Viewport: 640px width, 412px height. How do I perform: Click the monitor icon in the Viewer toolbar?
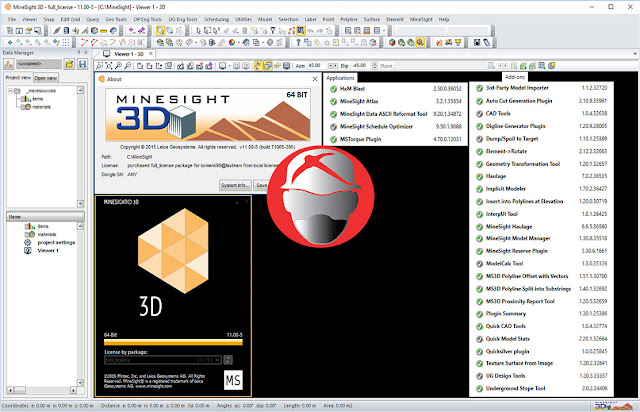pyautogui.click(x=222, y=66)
